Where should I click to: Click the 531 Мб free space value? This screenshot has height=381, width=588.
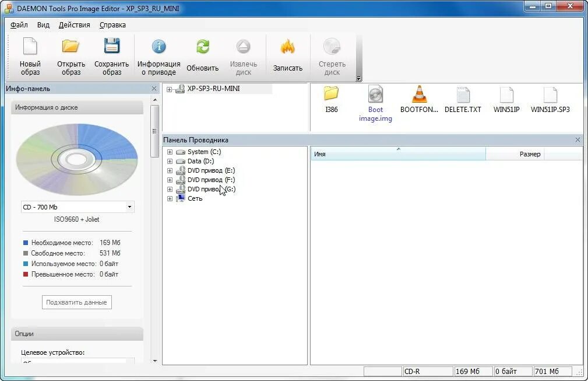point(110,253)
